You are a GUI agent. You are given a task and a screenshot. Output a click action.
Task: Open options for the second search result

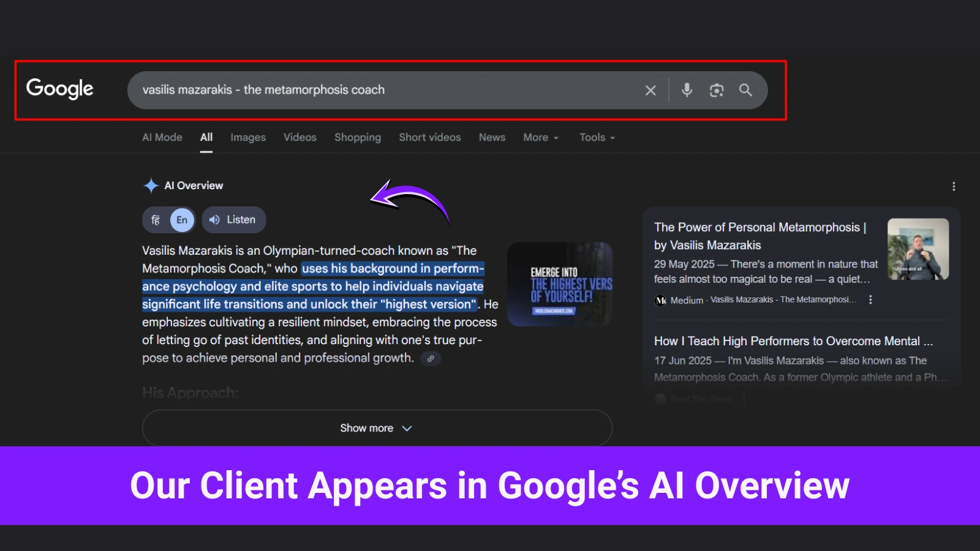(x=744, y=398)
